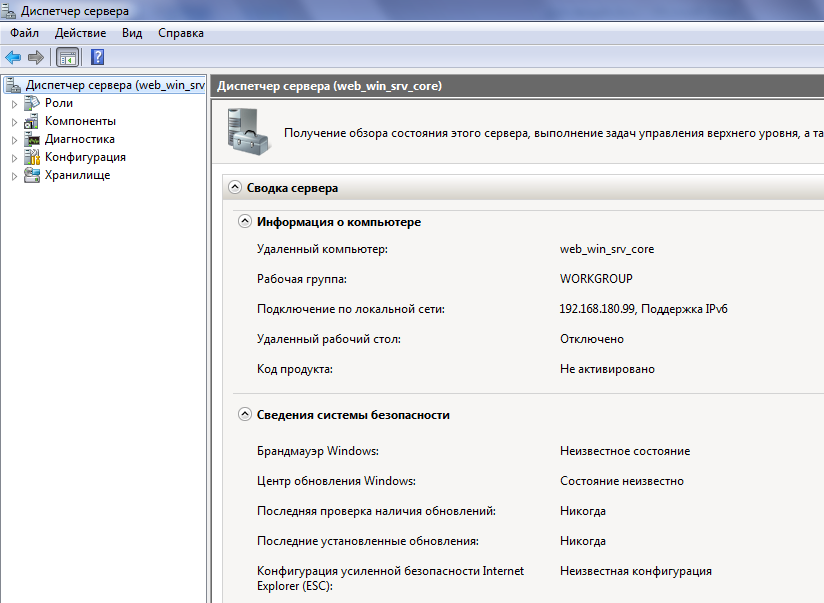Viewport: 824px width, 603px height.
Task: Click the Состояние неизвестно update value
Action: (622, 481)
